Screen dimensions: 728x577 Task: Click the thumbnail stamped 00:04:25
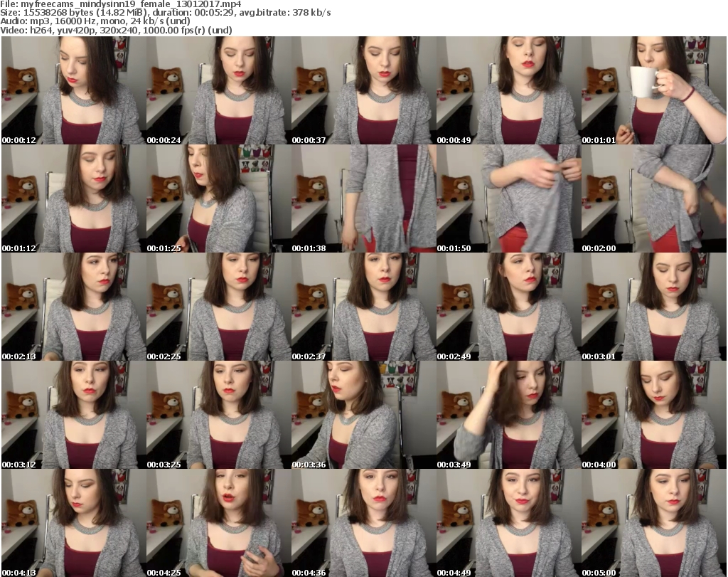(x=219, y=523)
